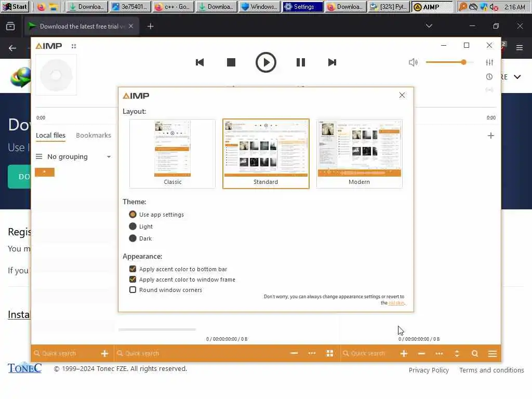Click the middle bottom bar minus icon

[294, 353]
